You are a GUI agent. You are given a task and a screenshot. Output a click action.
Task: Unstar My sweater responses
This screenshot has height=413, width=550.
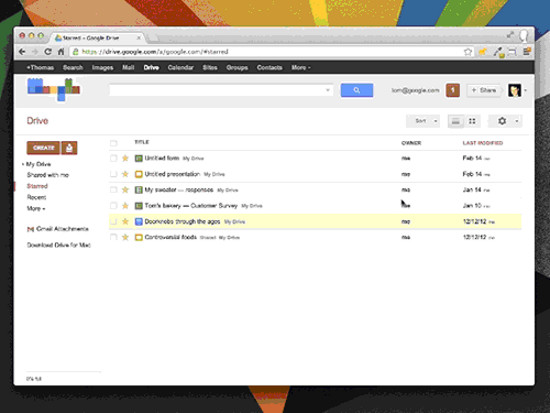point(125,190)
